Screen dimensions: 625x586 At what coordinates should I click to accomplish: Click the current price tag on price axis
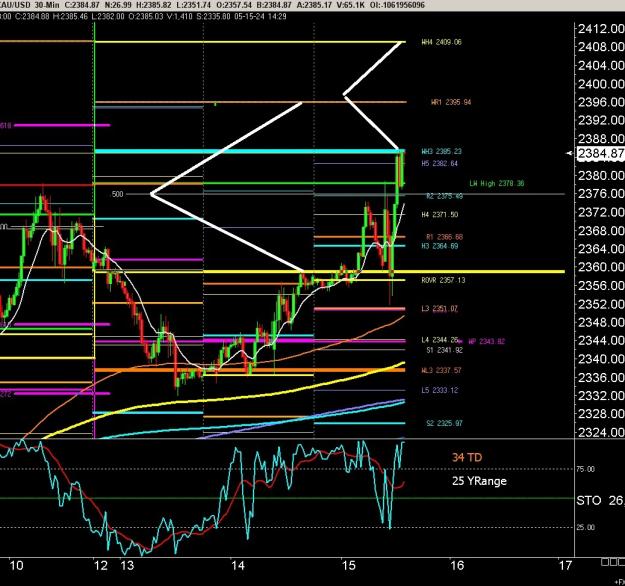pyautogui.click(x=600, y=153)
